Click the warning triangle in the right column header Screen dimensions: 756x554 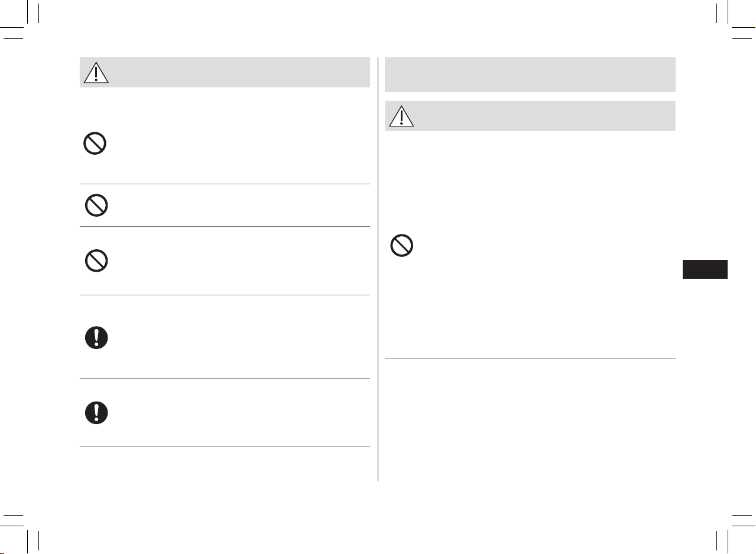(401, 116)
